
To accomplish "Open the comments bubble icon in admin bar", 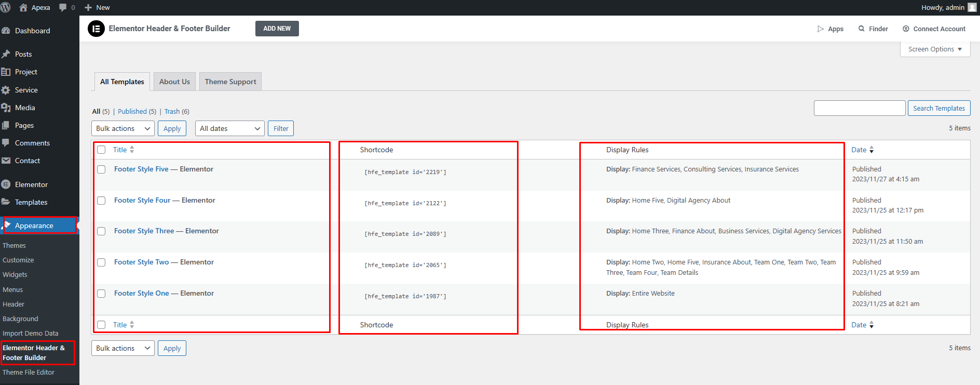I will 63,7.
